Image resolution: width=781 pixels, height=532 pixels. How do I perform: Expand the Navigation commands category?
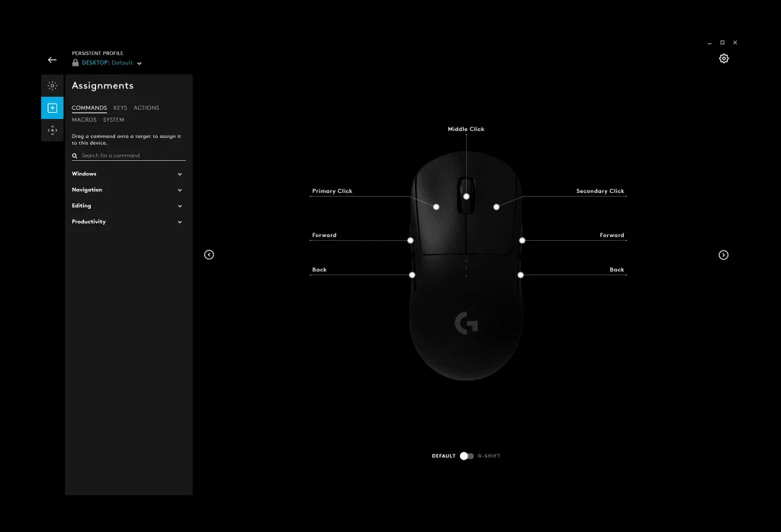tap(127, 190)
